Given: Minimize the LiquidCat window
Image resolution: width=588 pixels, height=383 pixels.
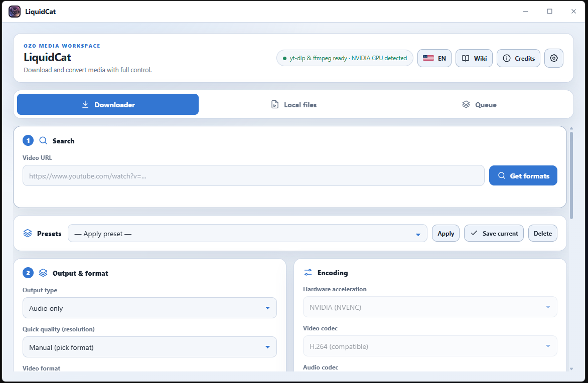Looking at the screenshot, I should point(525,11).
